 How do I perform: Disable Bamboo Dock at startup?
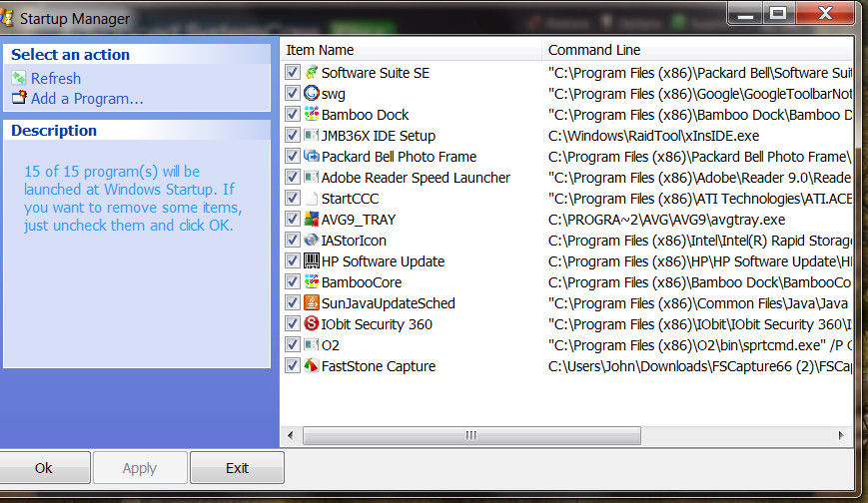click(x=293, y=114)
